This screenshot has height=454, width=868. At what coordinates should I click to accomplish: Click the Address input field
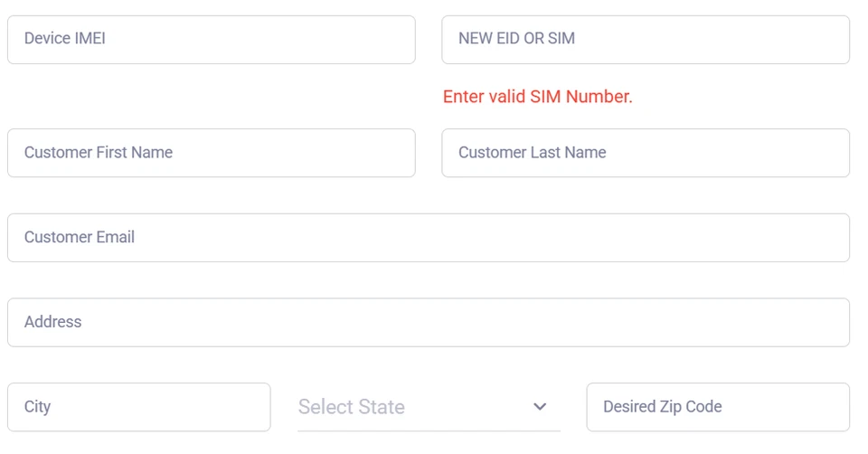428,322
